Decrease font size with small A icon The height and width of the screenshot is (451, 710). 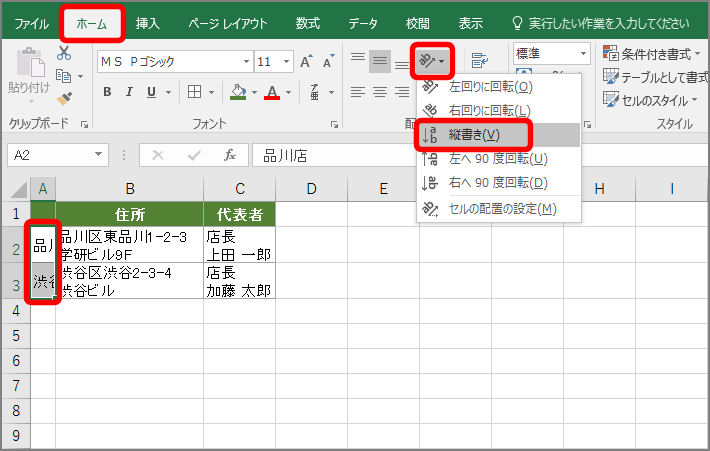point(328,62)
